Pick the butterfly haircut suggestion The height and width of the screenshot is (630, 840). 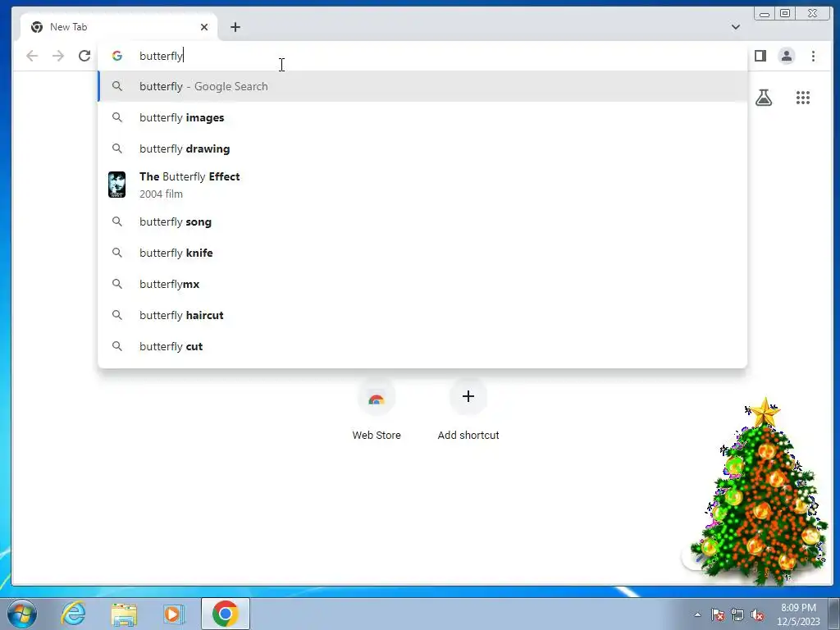[422, 315]
